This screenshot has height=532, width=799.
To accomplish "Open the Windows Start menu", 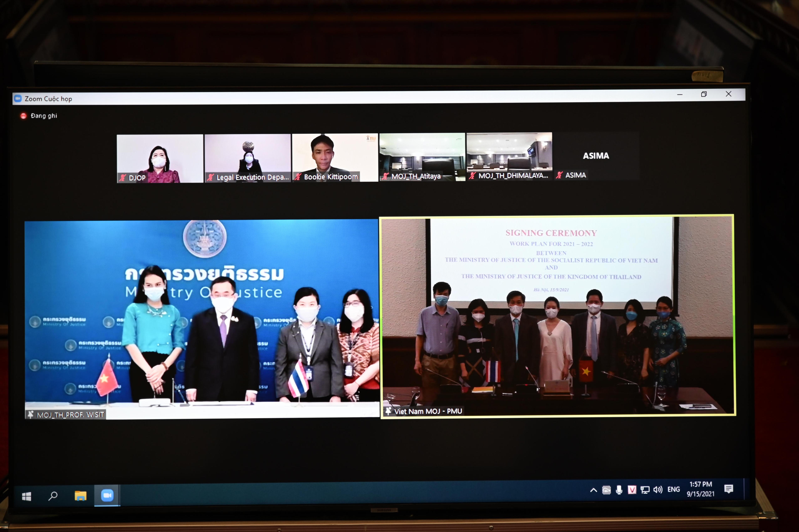I will [26, 496].
